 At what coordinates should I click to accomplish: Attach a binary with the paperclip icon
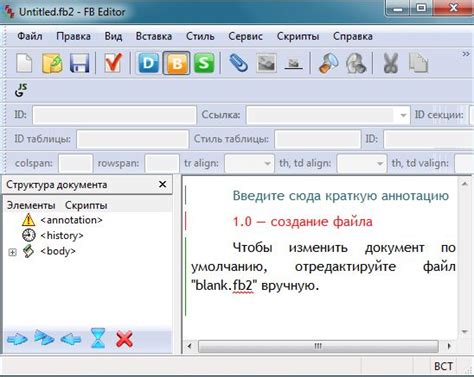pos(238,63)
